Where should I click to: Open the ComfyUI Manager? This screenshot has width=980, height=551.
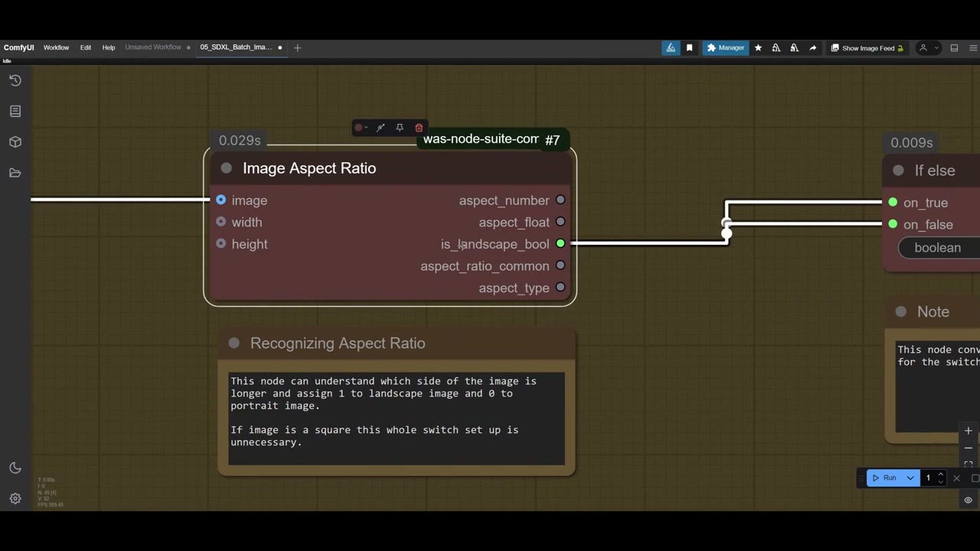click(x=726, y=47)
